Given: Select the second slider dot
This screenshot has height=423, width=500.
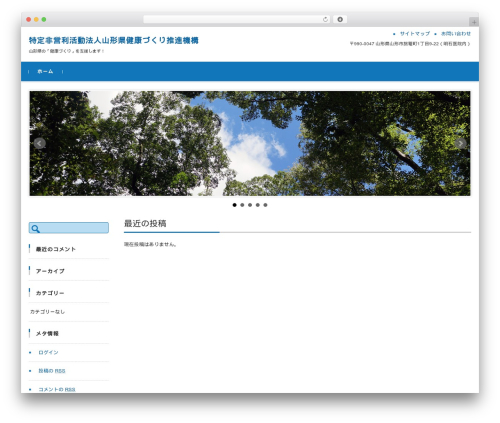Looking at the screenshot, I should coord(242,205).
